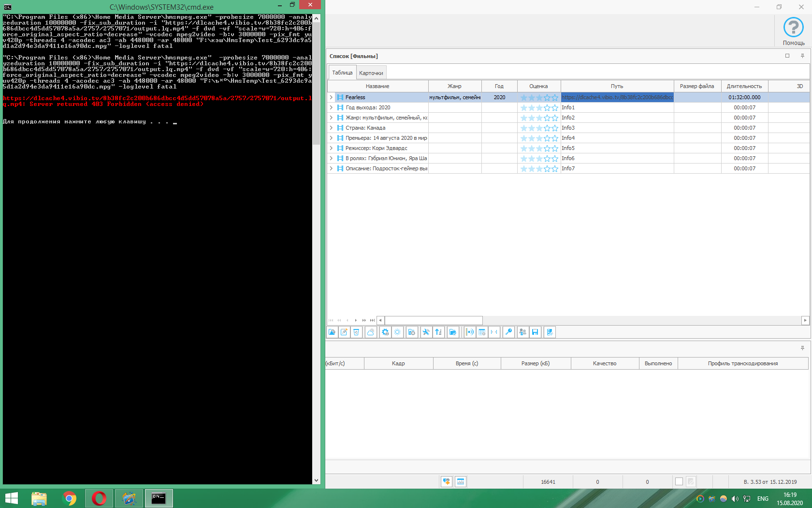Expand the Страна: Канада row

coord(331,128)
